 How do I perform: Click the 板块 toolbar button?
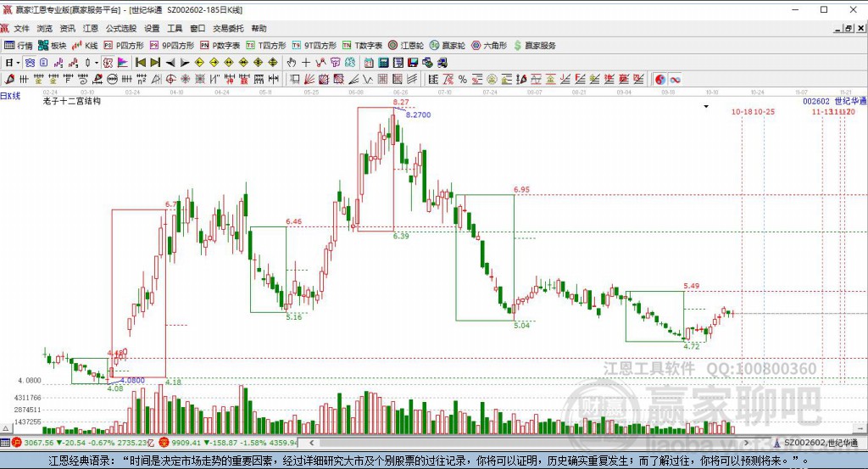[52, 46]
